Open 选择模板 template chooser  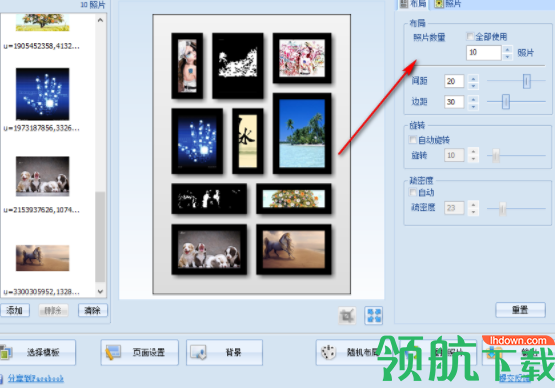pyautogui.click(x=37, y=352)
